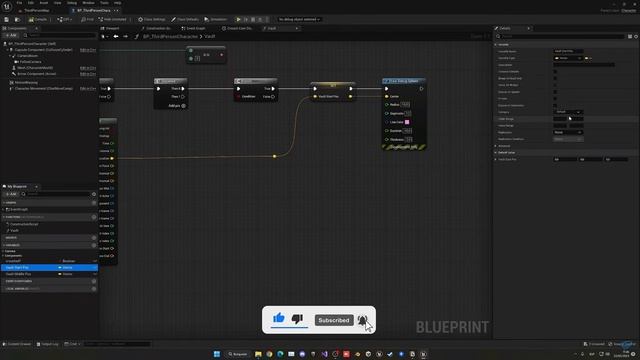The height and width of the screenshot is (360, 640).
Task: Click the Subscribed button
Action: point(334,320)
